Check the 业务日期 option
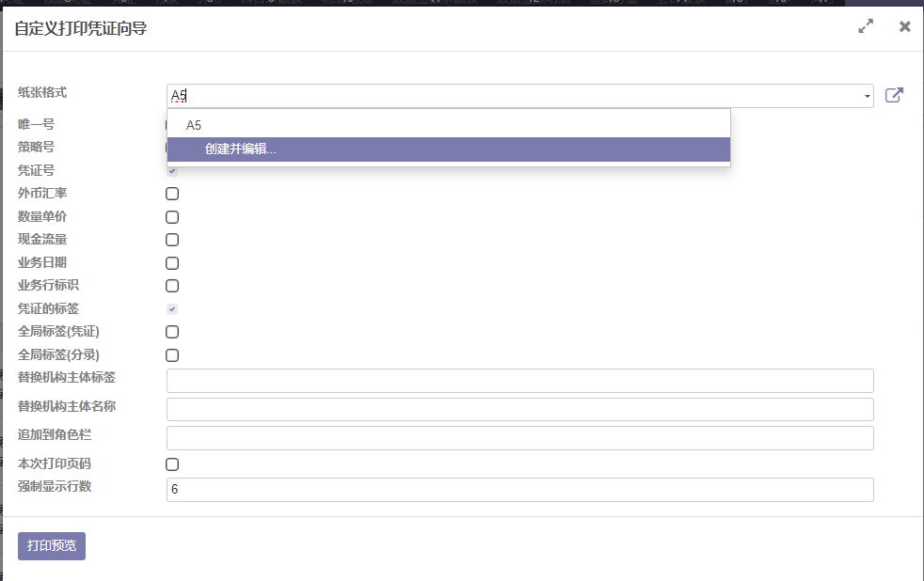 click(x=172, y=263)
